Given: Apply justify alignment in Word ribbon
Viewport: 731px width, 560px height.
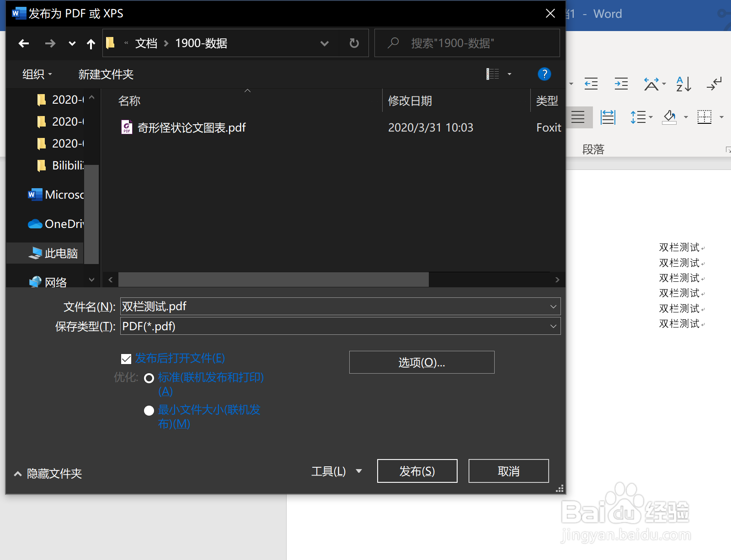Looking at the screenshot, I should pos(578,117).
